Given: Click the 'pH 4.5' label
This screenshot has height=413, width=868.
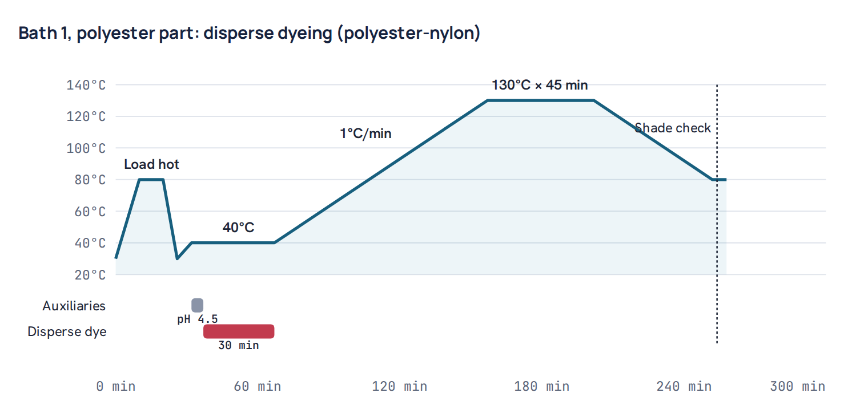Looking at the screenshot, I should (197, 319).
